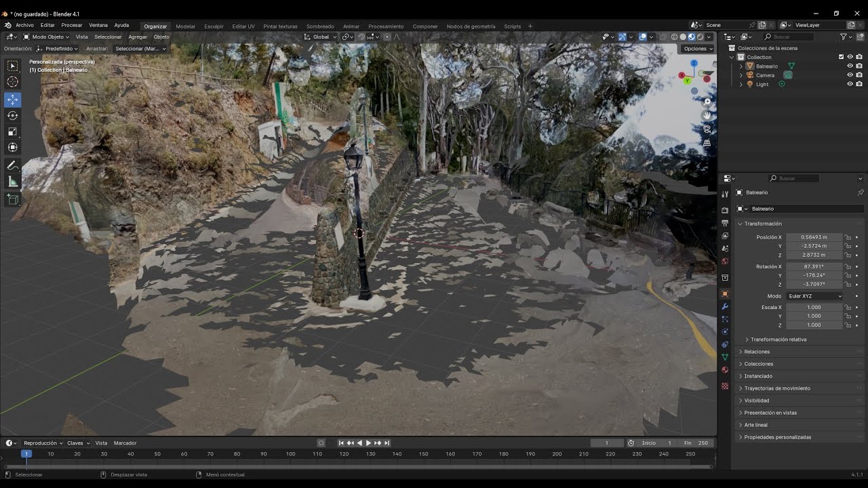Open the Archivo menu
This screenshot has width=868, height=488.
coord(25,25)
